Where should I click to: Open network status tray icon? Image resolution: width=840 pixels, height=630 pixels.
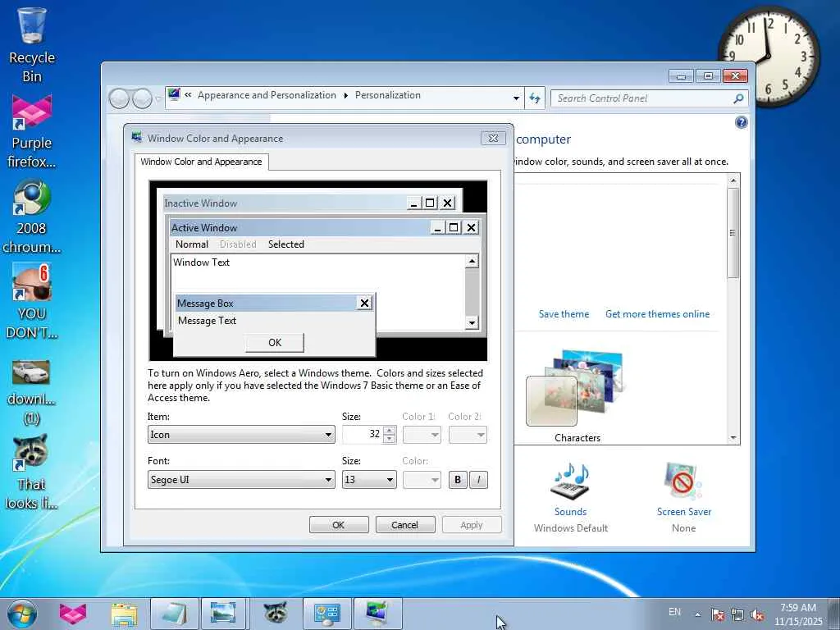[737, 614]
